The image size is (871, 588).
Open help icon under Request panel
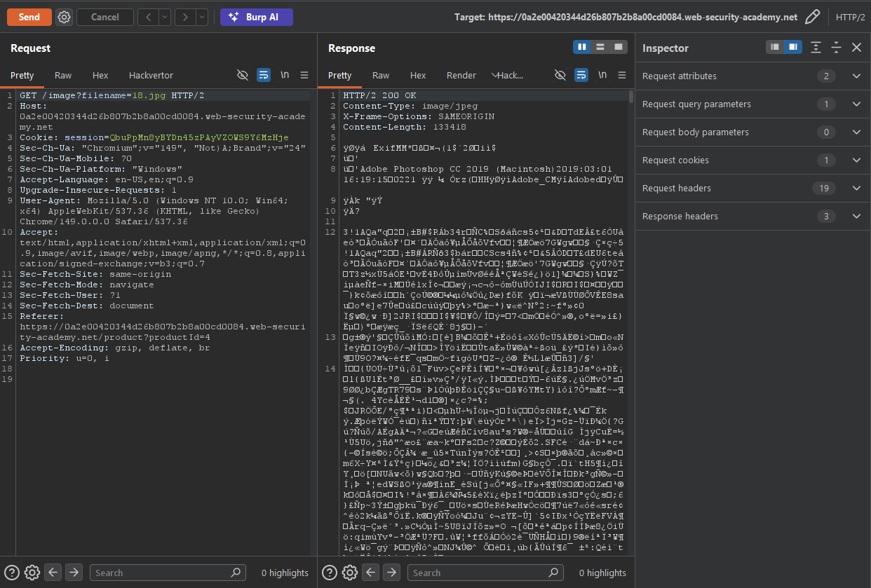click(x=11, y=572)
